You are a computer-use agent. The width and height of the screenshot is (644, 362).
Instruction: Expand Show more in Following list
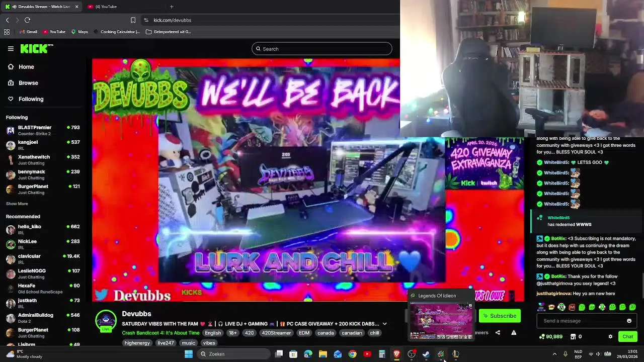click(17, 204)
